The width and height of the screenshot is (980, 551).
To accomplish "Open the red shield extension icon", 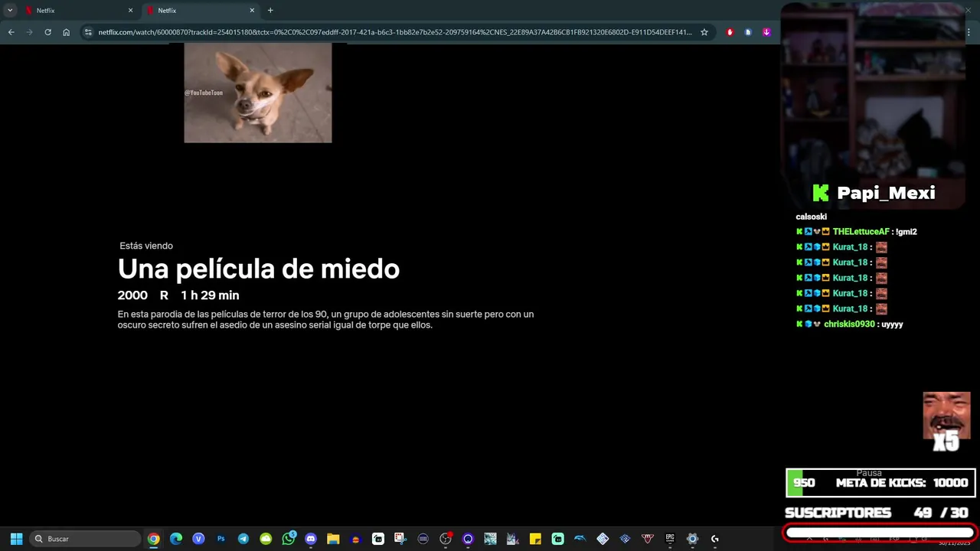I will tap(730, 32).
